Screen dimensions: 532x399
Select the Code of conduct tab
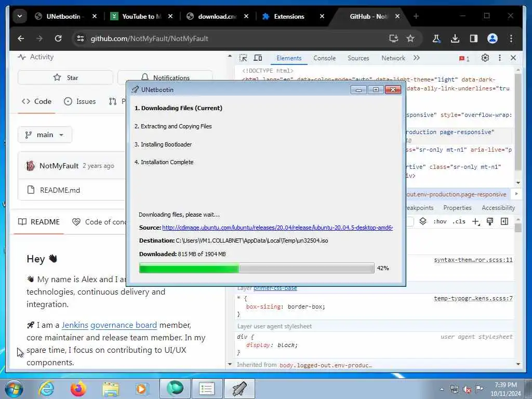[x=99, y=222]
